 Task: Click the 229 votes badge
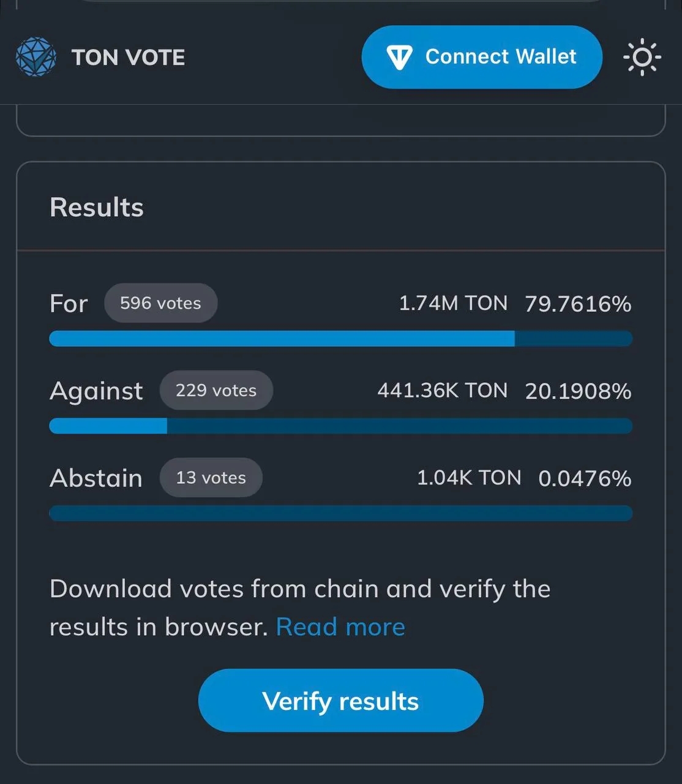pos(216,390)
